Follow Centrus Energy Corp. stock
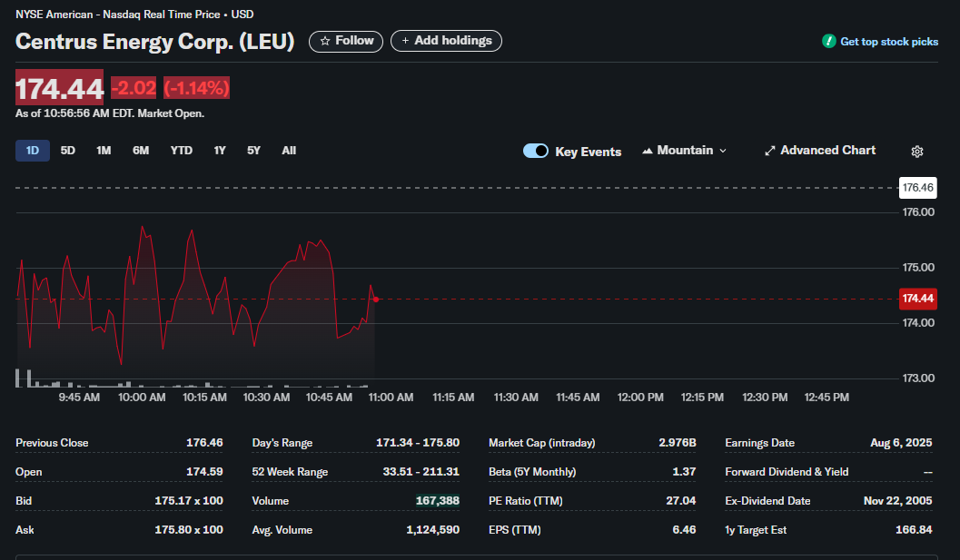Viewport: 960px width, 560px height. [x=346, y=41]
